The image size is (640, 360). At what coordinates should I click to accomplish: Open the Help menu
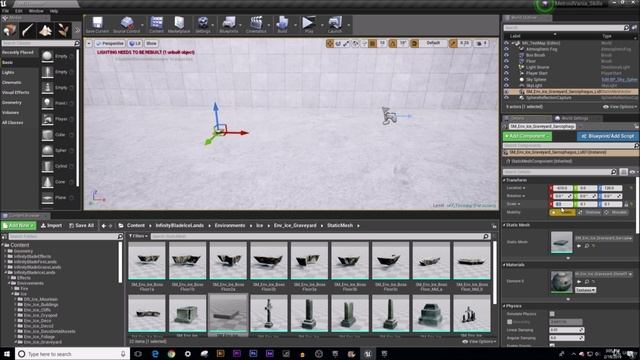coord(54,11)
